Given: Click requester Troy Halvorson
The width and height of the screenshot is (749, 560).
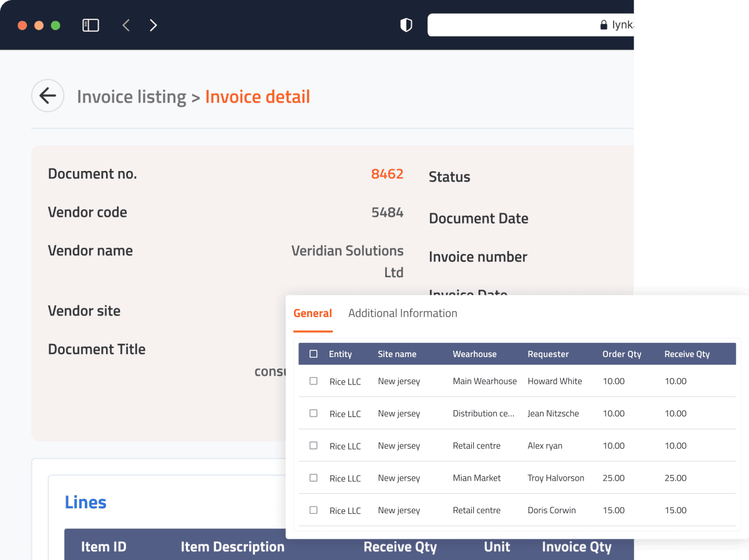Looking at the screenshot, I should [x=556, y=478].
